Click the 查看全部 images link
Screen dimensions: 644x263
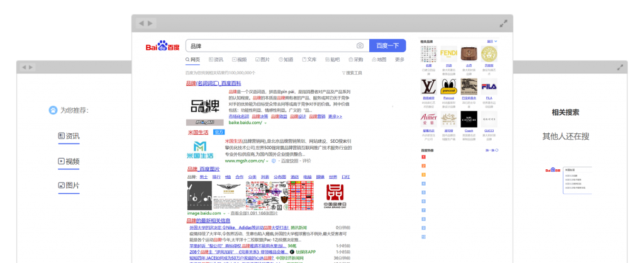(254, 214)
